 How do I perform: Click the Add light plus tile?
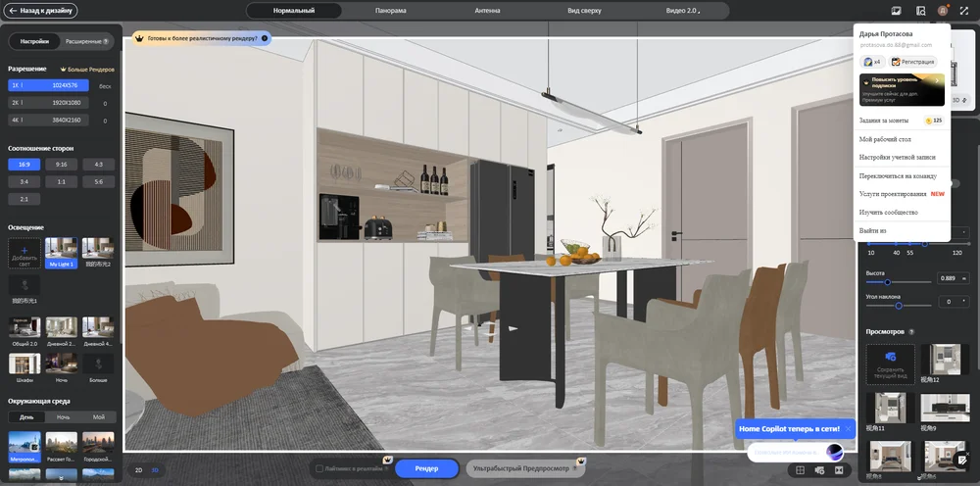[x=24, y=253]
